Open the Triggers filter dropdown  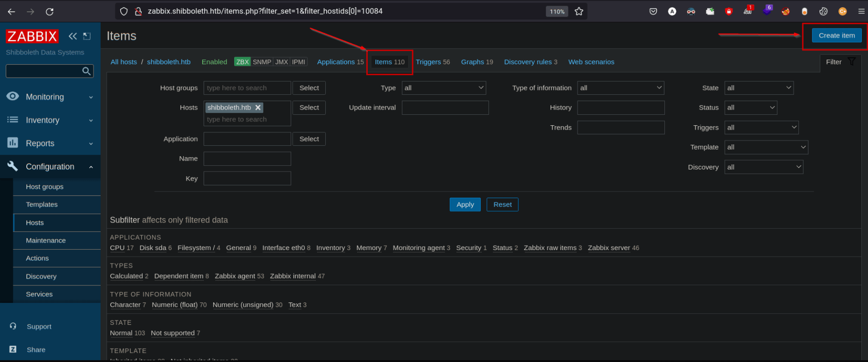(762, 127)
